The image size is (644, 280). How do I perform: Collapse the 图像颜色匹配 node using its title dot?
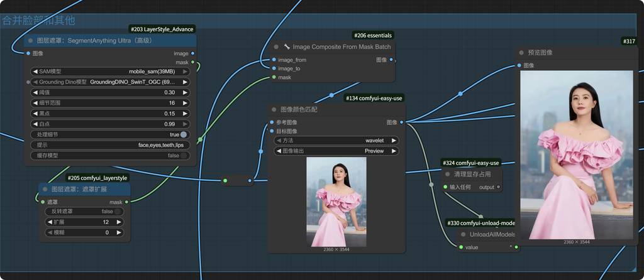coord(274,109)
